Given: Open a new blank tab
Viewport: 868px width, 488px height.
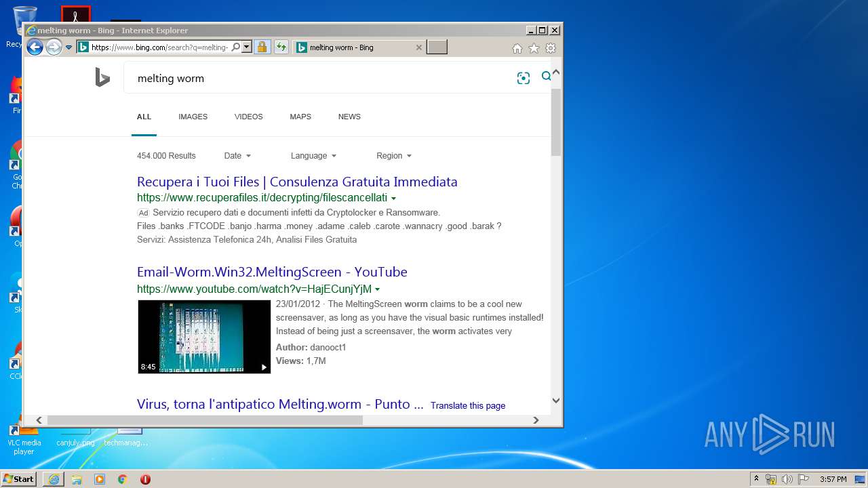Looking at the screenshot, I should tap(437, 47).
